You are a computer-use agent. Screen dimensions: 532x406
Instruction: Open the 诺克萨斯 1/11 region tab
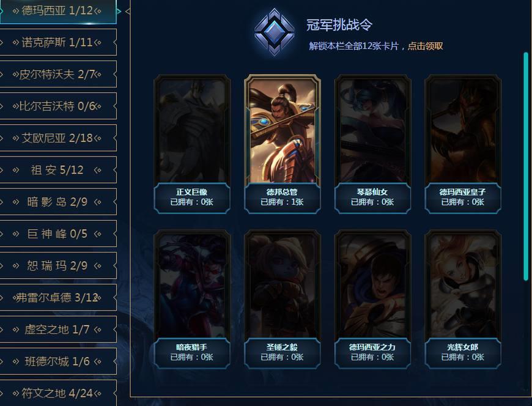(57, 42)
